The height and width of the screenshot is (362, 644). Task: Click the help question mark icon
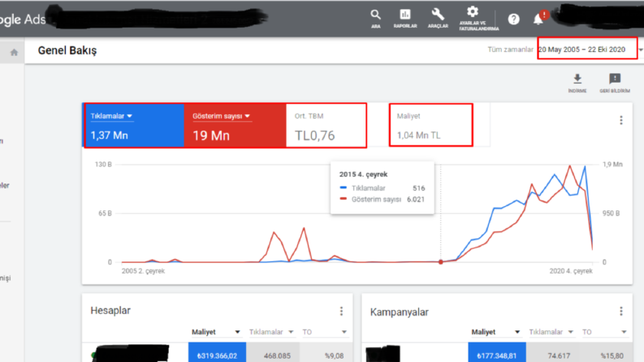coord(513,19)
